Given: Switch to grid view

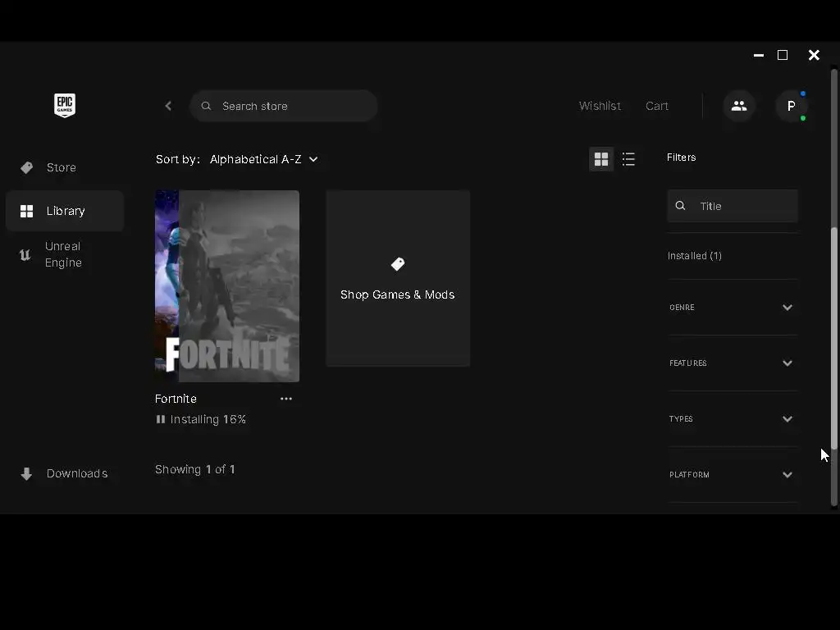Looking at the screenshot, I should pos(601,159).
